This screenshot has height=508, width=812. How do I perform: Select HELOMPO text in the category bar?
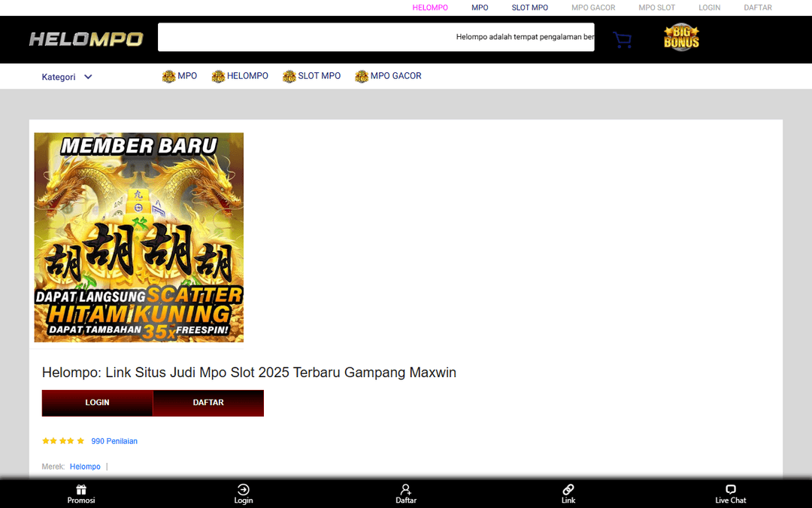coord(247,76)
